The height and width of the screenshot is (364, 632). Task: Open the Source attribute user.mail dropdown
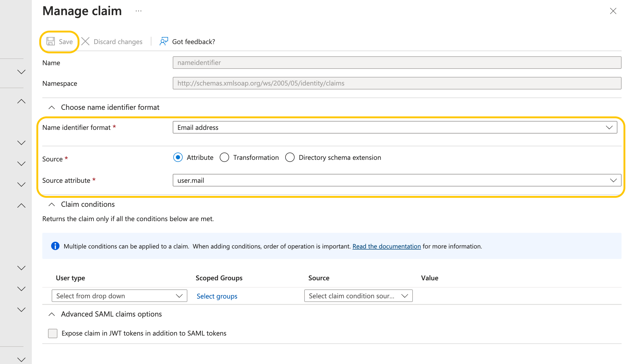(397, 180)
